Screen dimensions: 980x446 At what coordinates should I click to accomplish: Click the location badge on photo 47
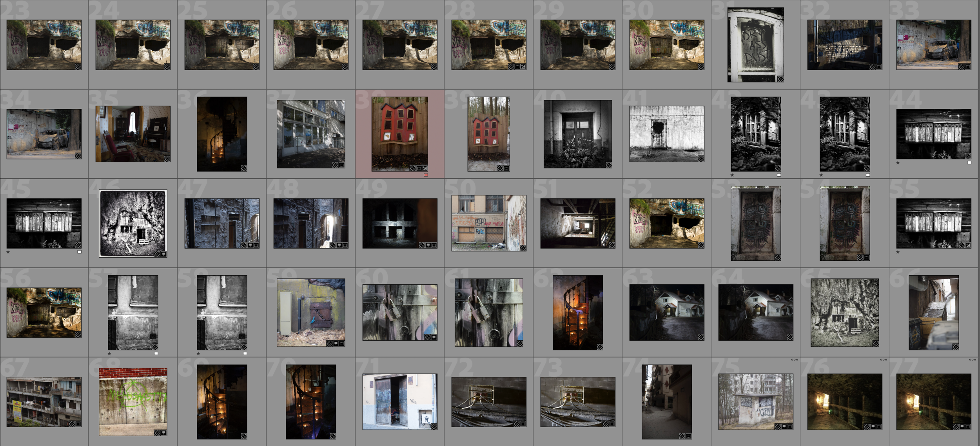[250, 245]
